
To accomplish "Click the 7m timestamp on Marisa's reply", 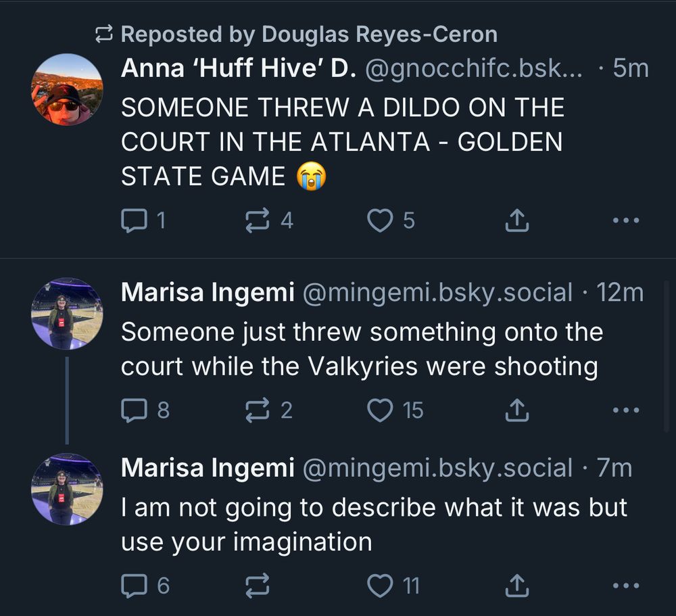I will point(614,468).
